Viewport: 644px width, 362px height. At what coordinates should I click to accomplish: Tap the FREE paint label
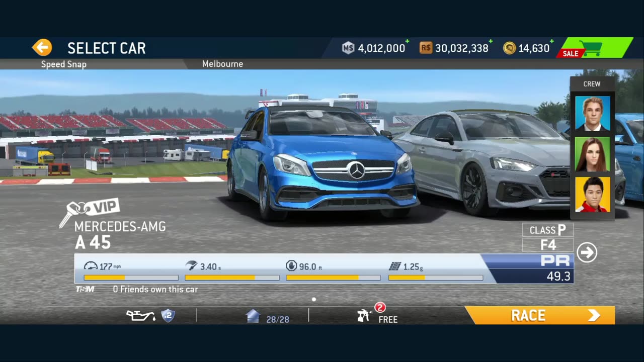click(388, 319)
